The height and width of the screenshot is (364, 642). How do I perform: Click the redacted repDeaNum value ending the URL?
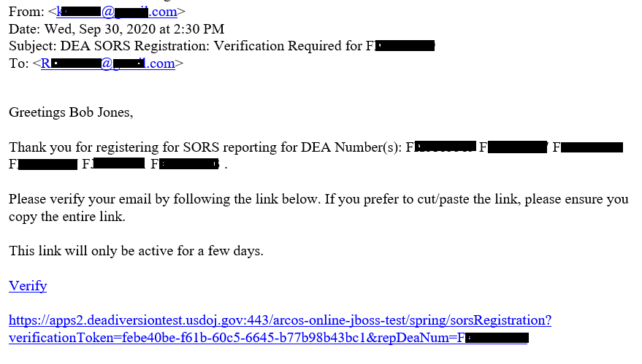497,338
